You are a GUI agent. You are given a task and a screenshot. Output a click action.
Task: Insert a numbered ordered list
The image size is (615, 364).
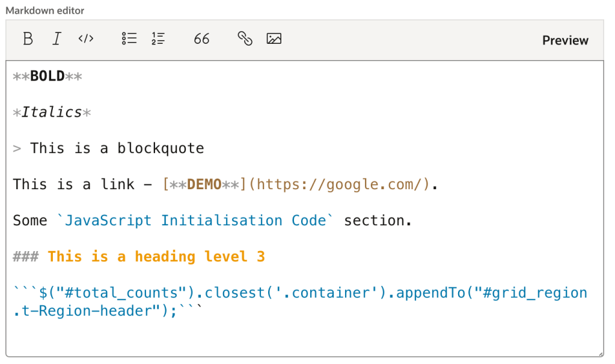coord(158,39)
